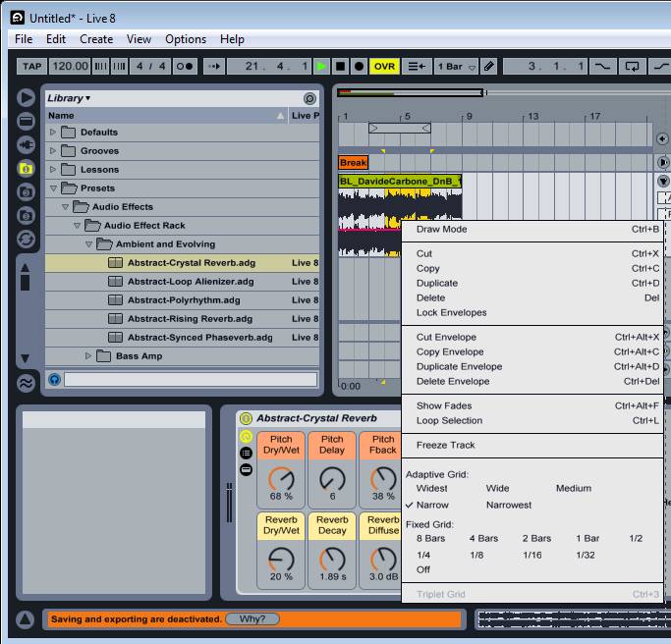Collapse the Audio Effects folder
The image size is (671, 644).
point(65,207)
